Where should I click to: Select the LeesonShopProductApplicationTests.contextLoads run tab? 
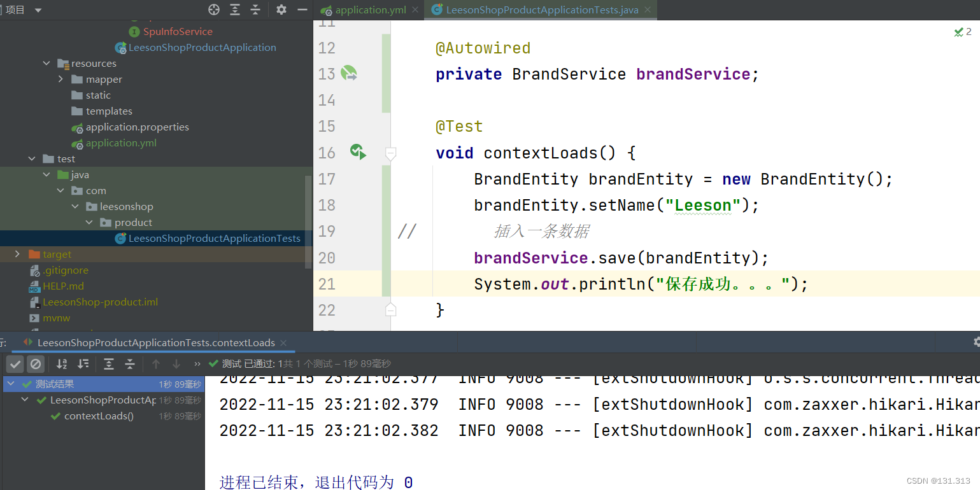(153, 342)
